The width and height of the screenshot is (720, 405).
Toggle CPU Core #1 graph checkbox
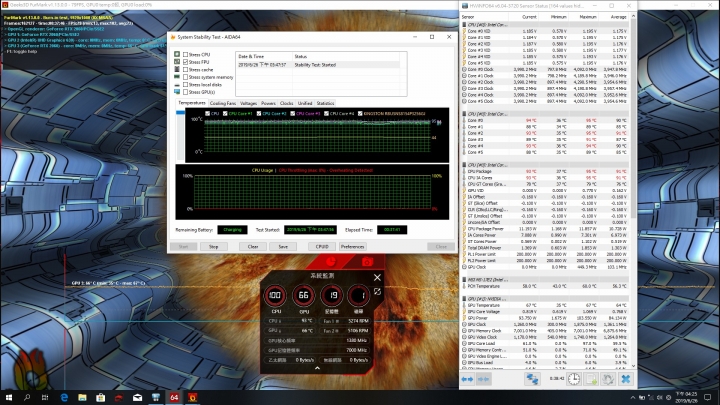[225, 113]
